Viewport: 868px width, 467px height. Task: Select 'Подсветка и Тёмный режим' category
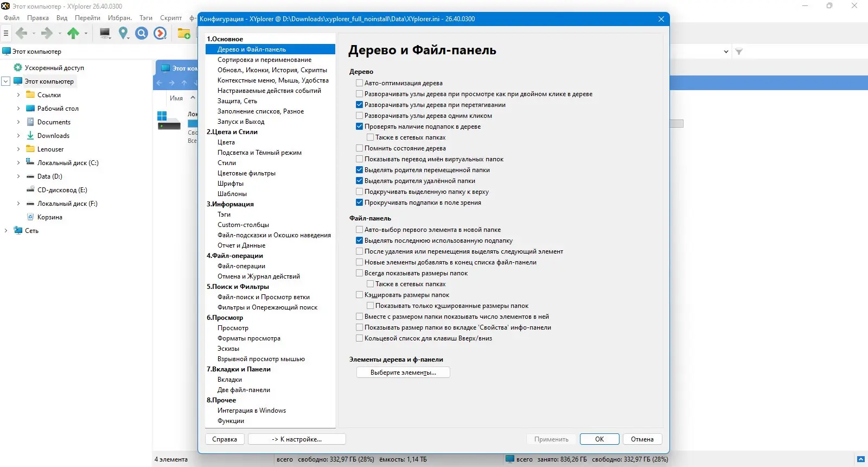[x=259, y=153]
